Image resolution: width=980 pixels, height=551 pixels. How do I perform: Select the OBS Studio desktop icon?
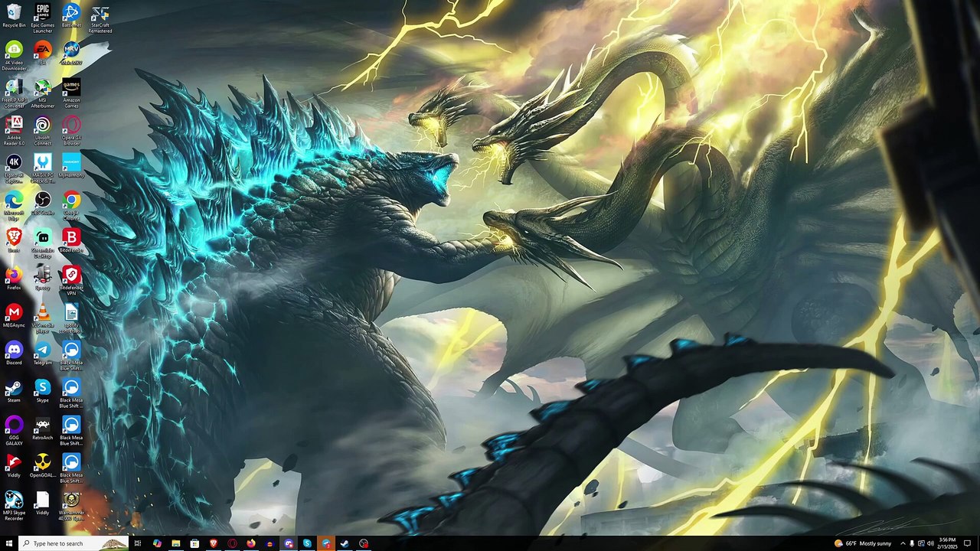[43, 203]
